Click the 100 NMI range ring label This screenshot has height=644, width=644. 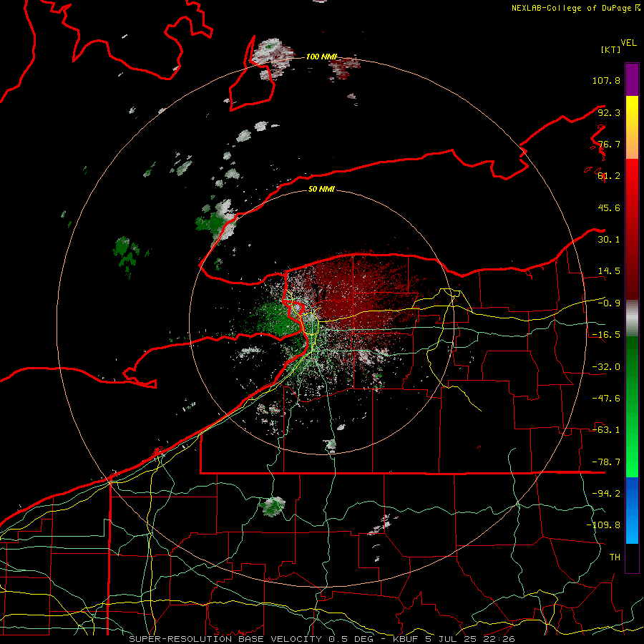(x=321, y=57)
